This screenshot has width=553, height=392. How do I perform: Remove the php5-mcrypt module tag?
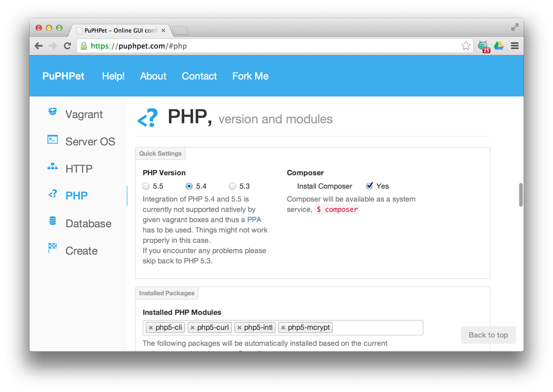click(283, 327)
